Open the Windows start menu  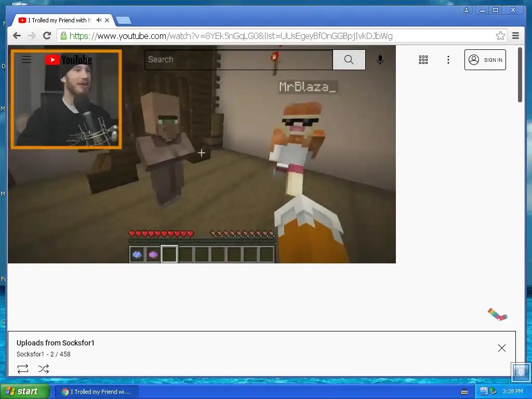click(x=24, y=392)
